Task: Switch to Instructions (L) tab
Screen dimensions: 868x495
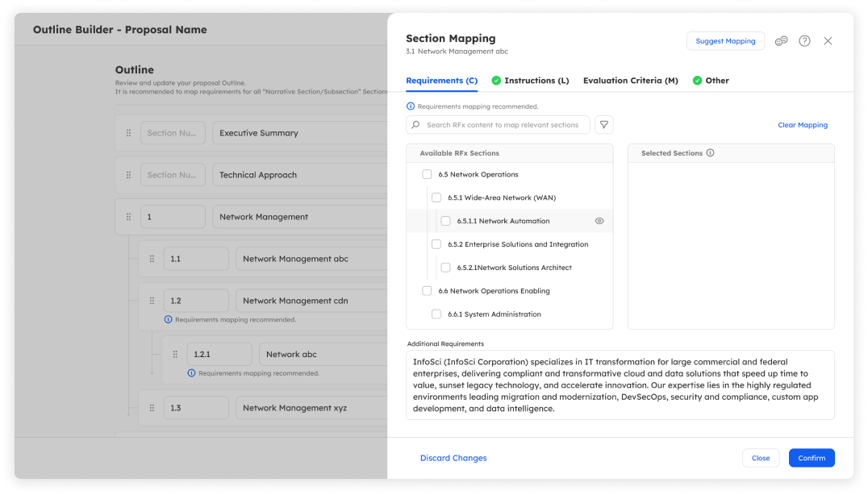Action: [x=530, y=81]
